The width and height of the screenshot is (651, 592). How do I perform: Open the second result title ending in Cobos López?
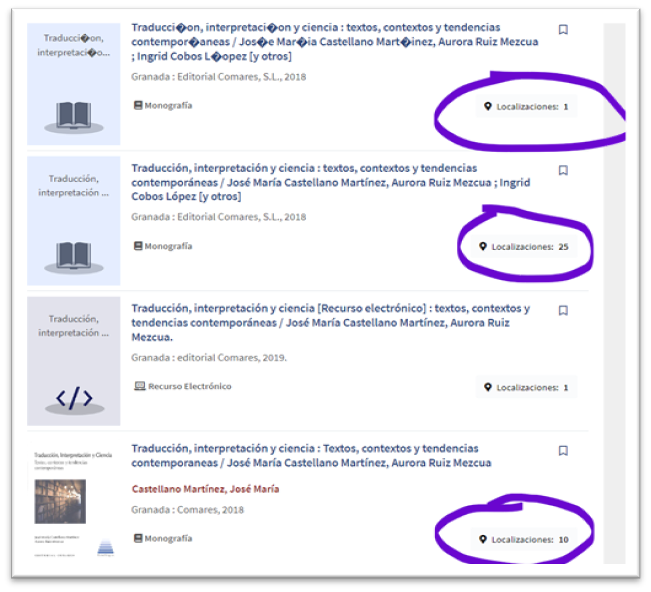[x=330, y=182]
